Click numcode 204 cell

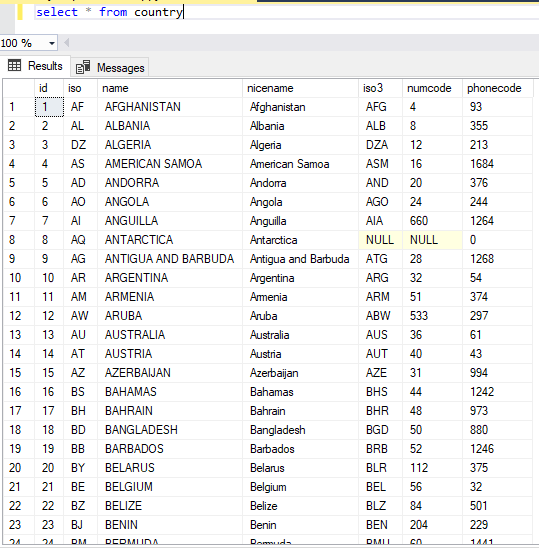pyautogui.click(x=432, y=525)
